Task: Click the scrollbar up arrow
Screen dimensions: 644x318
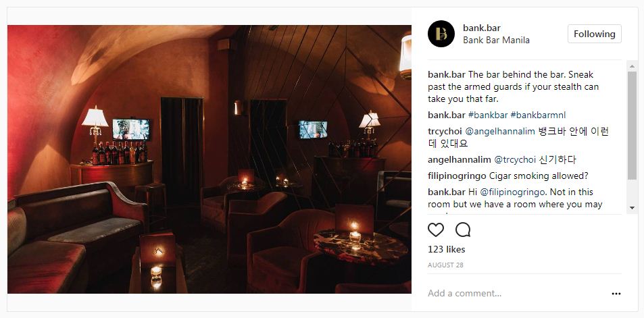Action: (x=632, y=65)
